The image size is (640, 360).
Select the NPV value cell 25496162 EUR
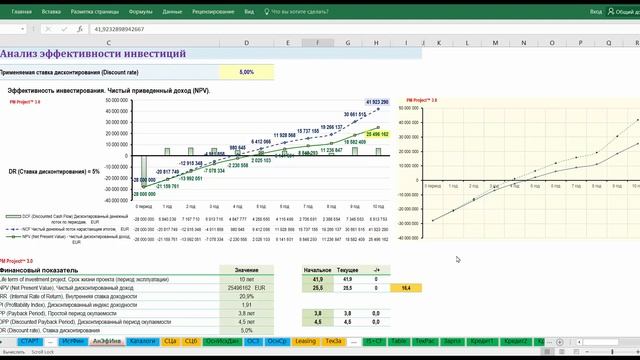pyautogui.click(x=247, y=288)
